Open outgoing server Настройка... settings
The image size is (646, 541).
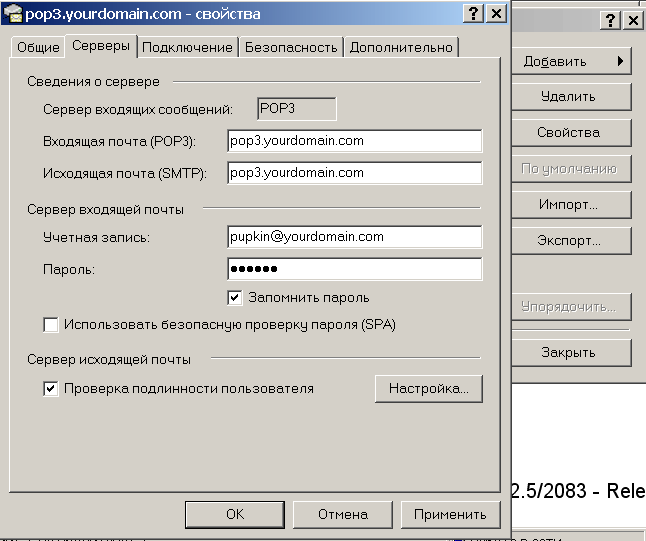(x=428, y=388)
